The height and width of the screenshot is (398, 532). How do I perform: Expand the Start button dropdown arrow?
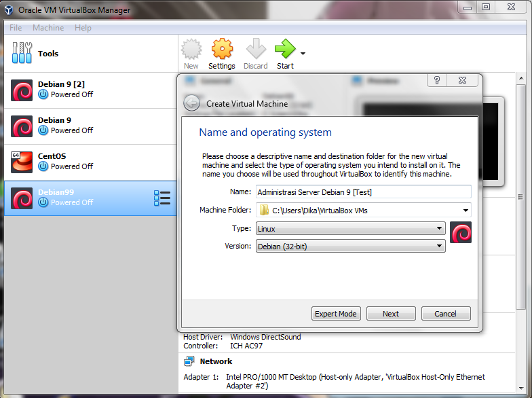(x=303, y=53)
